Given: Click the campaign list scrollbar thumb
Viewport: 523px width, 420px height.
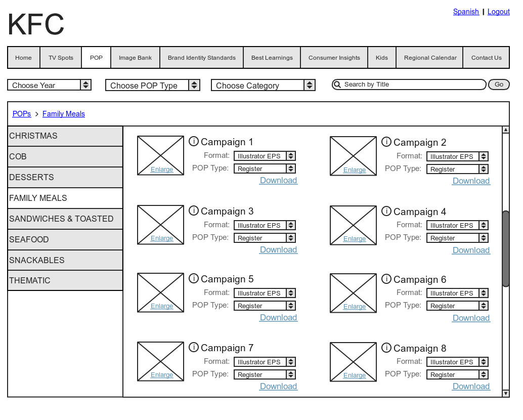Looking at the screenshot, I should 506,248.
